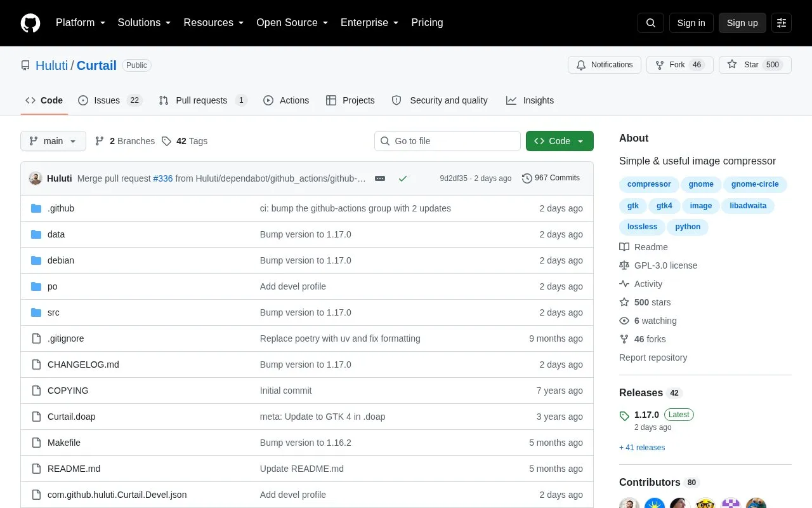This screenshot has width=812, height=508.
Task: Switch to the Actions tab
Action: pyautogui.click(x=286, y=100)
